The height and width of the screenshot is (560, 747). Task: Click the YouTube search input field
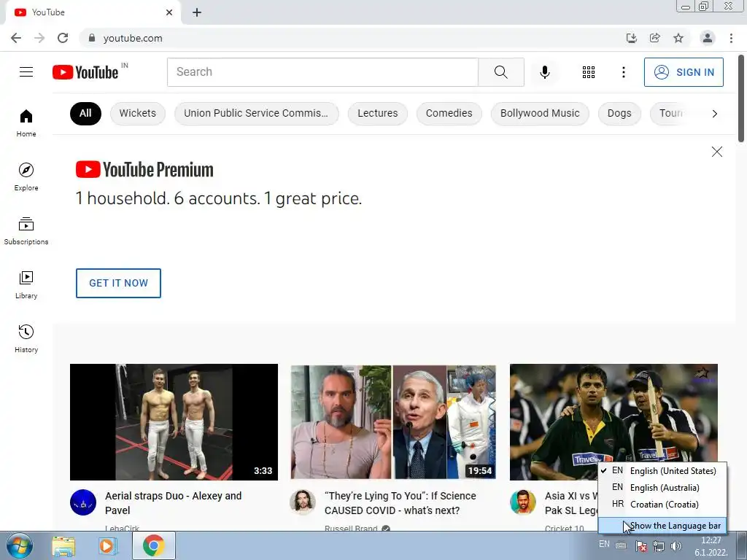(322, 72)
